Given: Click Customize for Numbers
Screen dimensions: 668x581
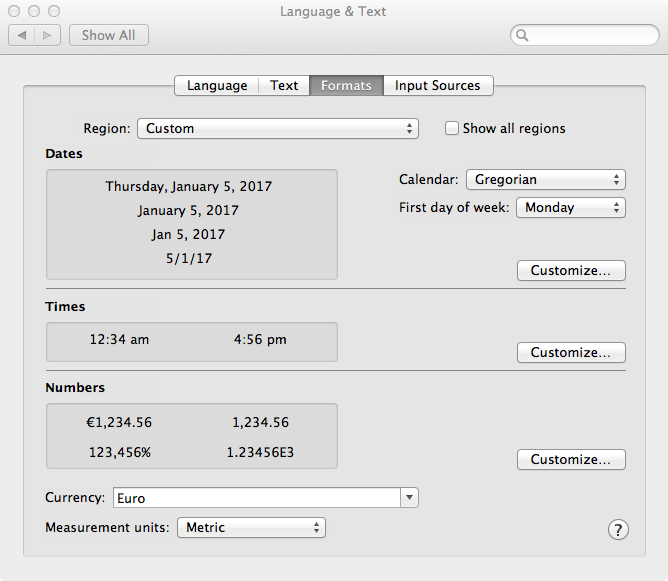Looking at the screenshot, I should [x=571, y=460].
